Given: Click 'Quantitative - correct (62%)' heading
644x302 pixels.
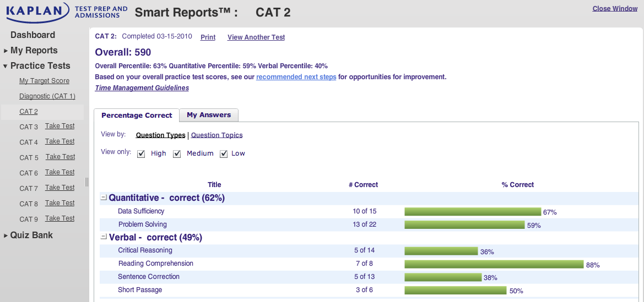Looking at the screenshot, I should pyautogui.click(x=167, y=198).
